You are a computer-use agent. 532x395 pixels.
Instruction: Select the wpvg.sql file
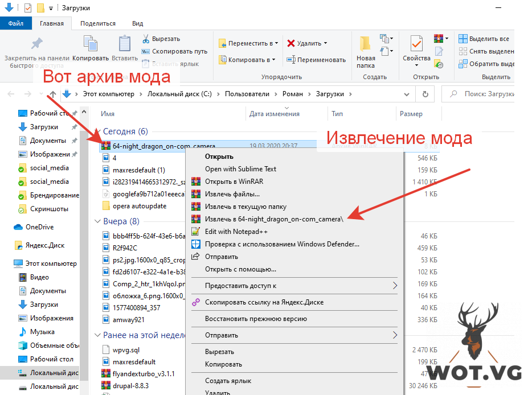[126, 350]
